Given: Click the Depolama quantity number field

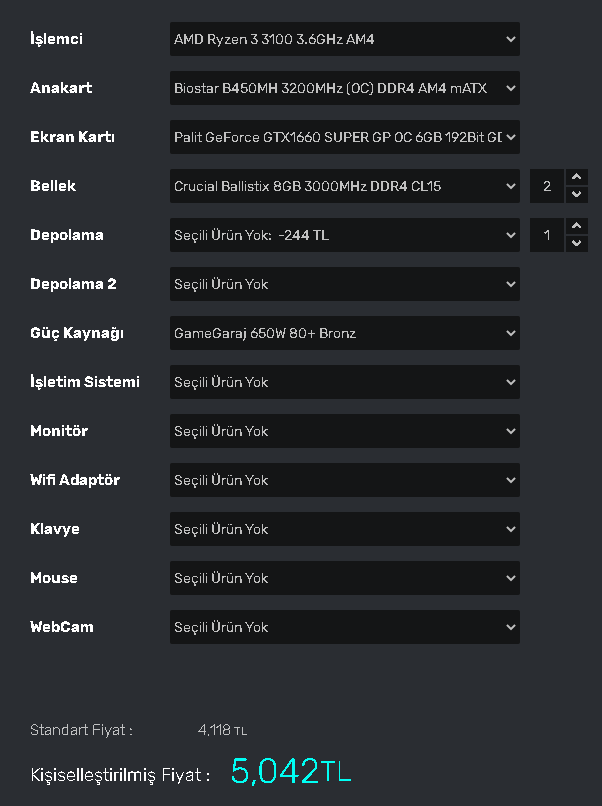Looking at the screenshot, I should pos(547,235).
